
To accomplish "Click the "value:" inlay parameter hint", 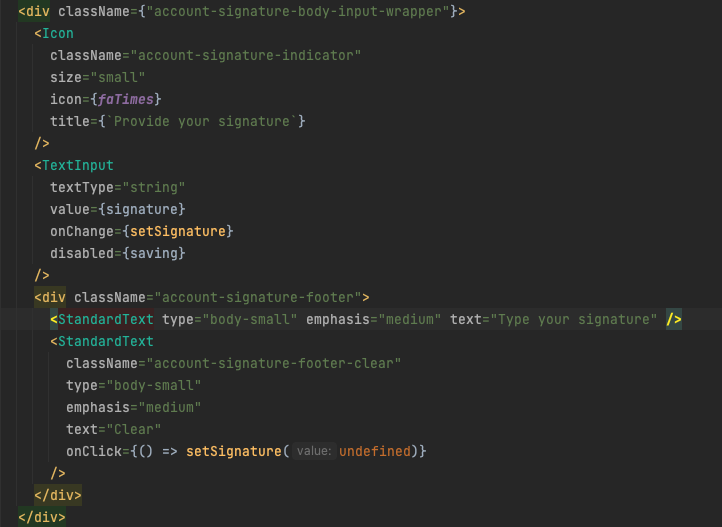I will [x=314, y=451].
